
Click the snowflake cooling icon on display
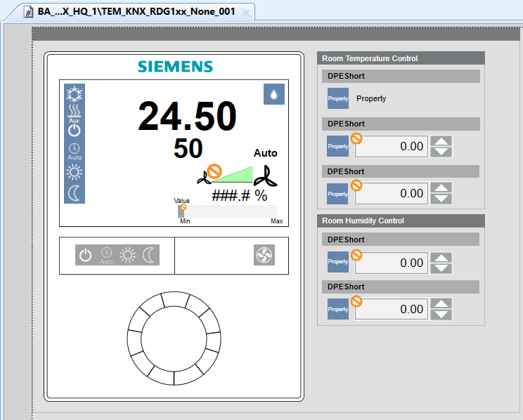coord(75,95)
